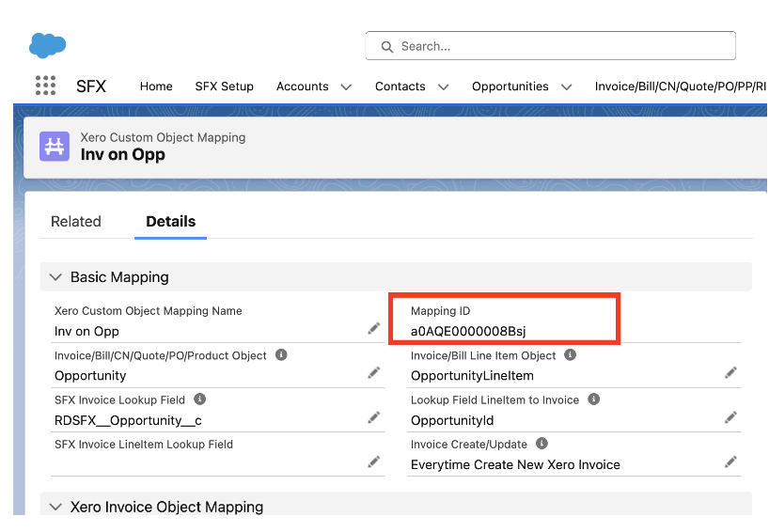Show help for Lookup Field LineItem to Invoice
This screenshot has height=532, width=769.
593,399
